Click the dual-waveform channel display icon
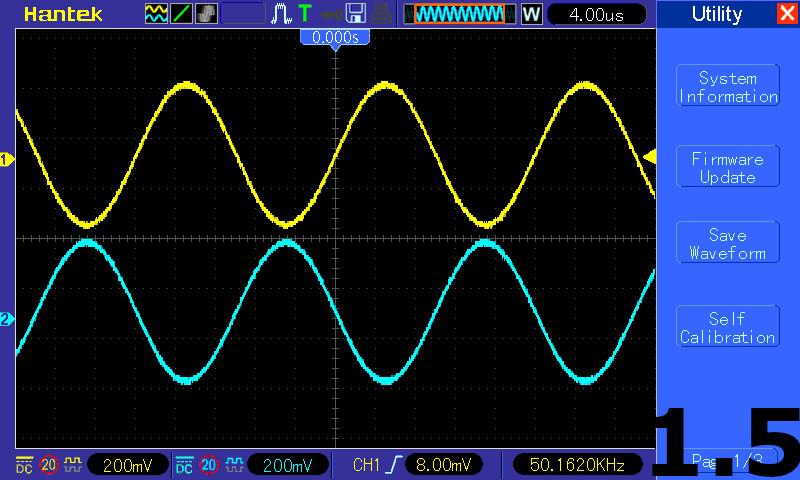 pyautogui.click(x=156, y=14)
